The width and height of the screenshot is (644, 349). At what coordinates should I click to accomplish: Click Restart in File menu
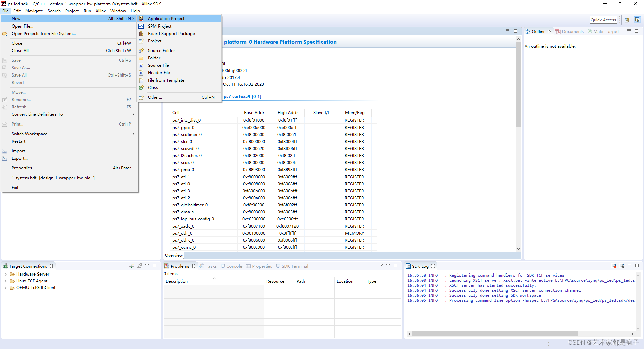tap(69, 141)
